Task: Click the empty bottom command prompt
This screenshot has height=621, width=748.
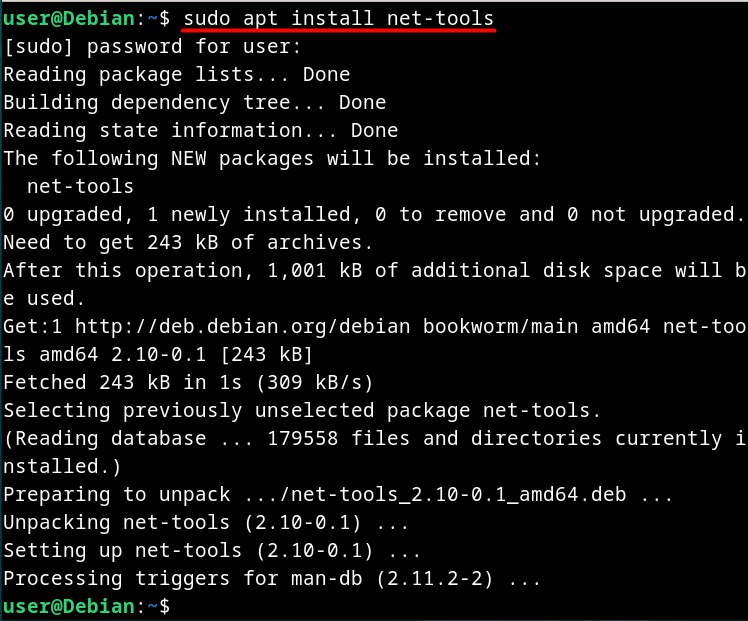Action: coord(86,607)
